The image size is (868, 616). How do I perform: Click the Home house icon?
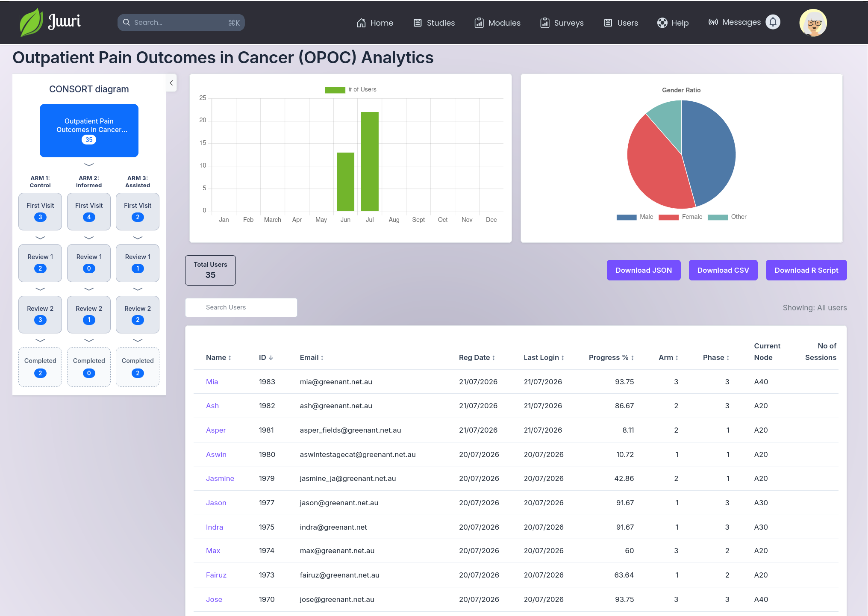361,23
